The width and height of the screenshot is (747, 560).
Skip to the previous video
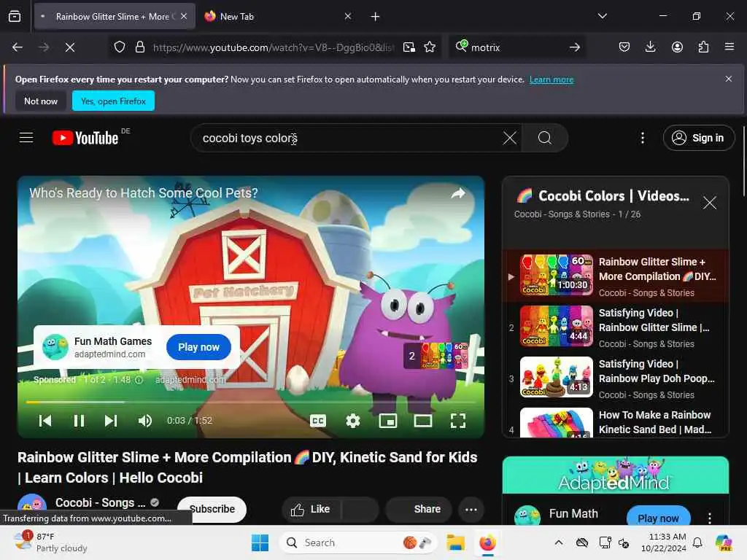(45, 421)
